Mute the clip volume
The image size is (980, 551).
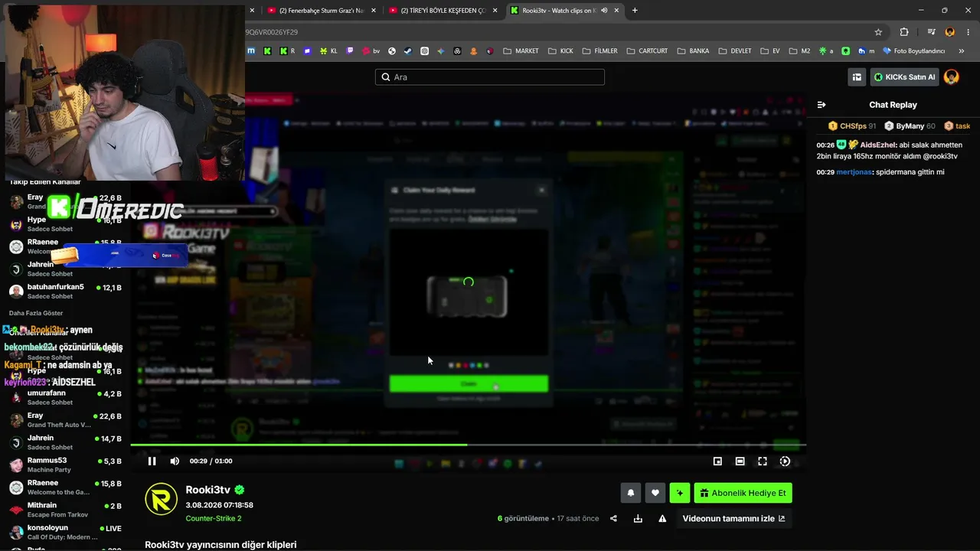(x=175, y=461)
